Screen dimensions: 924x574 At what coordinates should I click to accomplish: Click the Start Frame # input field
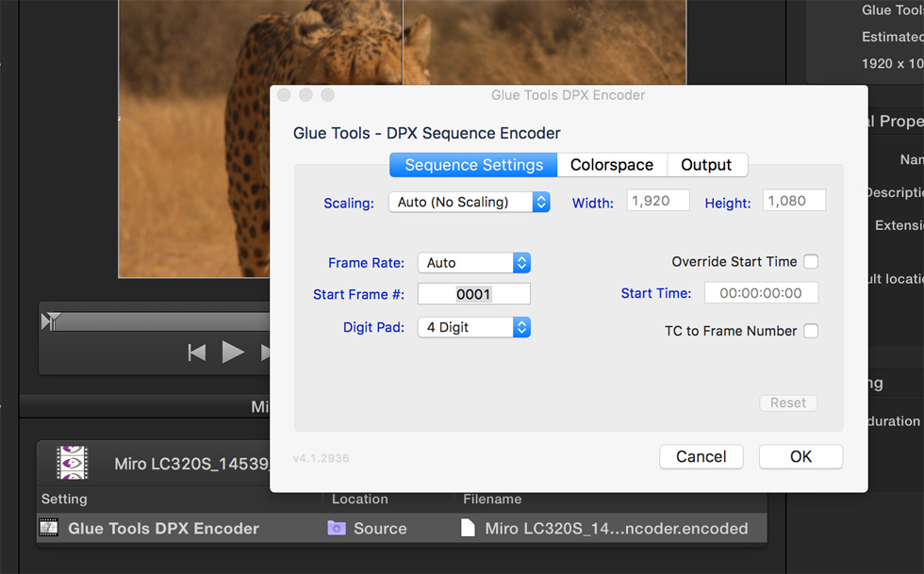coord(473,293)
